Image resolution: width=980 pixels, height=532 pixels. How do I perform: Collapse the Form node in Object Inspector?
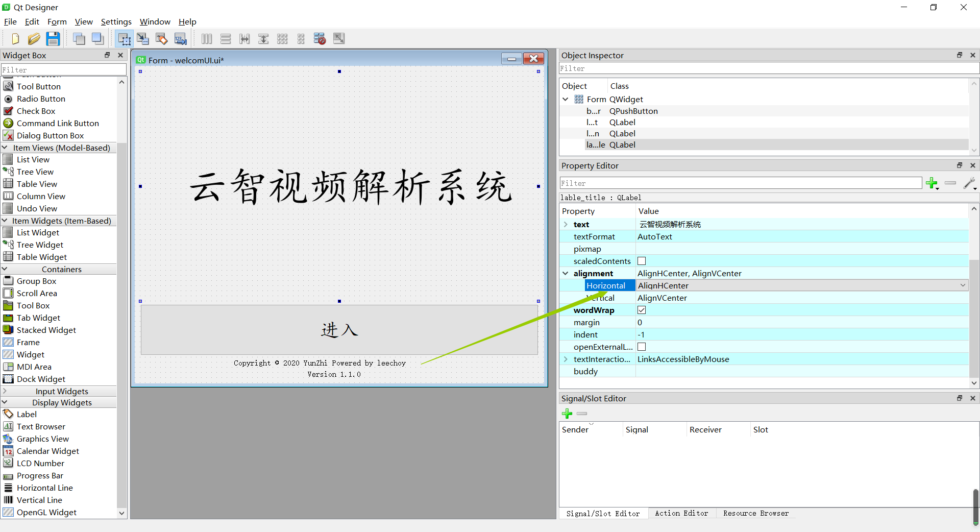point(566,100)
